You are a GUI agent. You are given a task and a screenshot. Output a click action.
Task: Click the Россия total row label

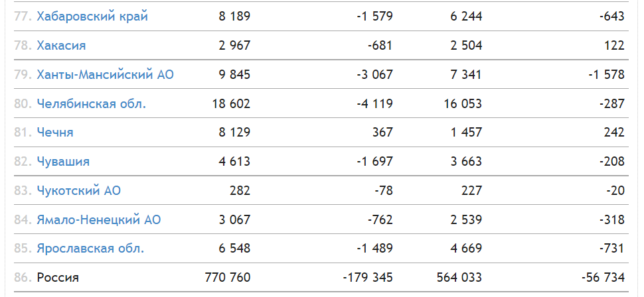click(x=58, y=278)
